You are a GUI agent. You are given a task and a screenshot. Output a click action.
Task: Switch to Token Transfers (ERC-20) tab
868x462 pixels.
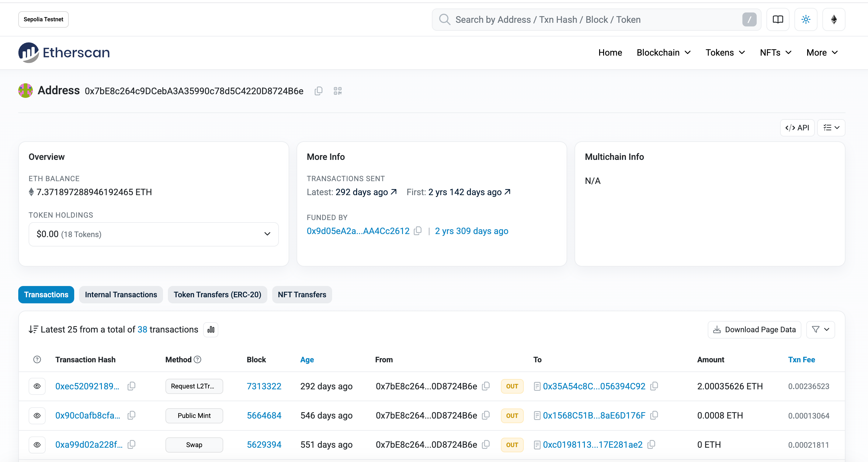(x=217, y=295)
